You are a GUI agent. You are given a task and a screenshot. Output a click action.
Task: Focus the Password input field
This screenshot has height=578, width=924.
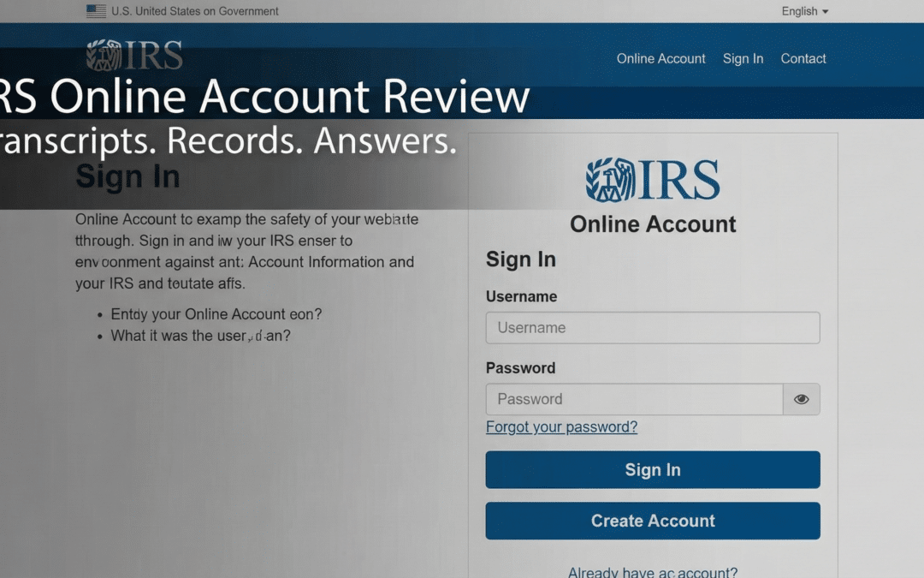click(634, 399)
